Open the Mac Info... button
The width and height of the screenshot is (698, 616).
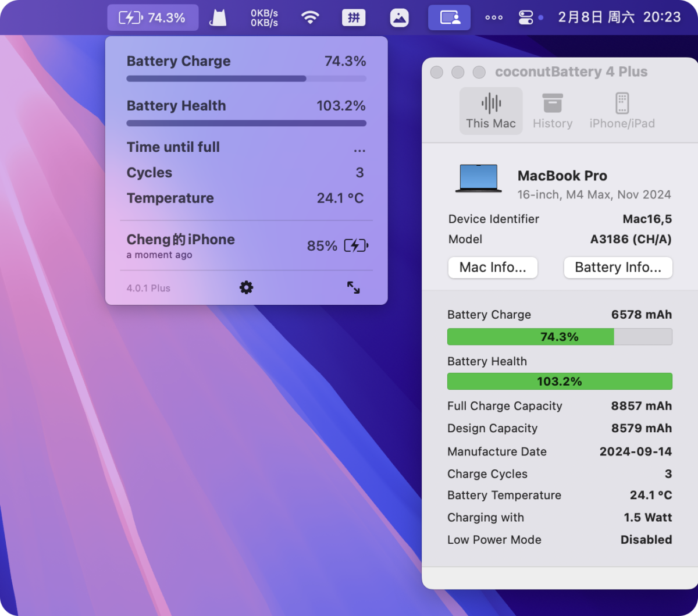click(493, 268)
